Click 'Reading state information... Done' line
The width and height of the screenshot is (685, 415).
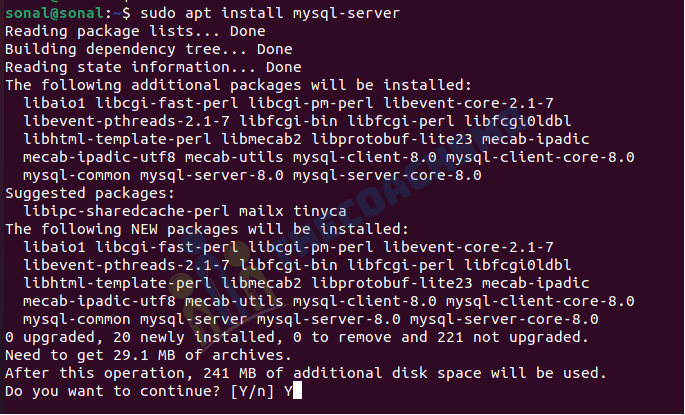tap(153, 67)
